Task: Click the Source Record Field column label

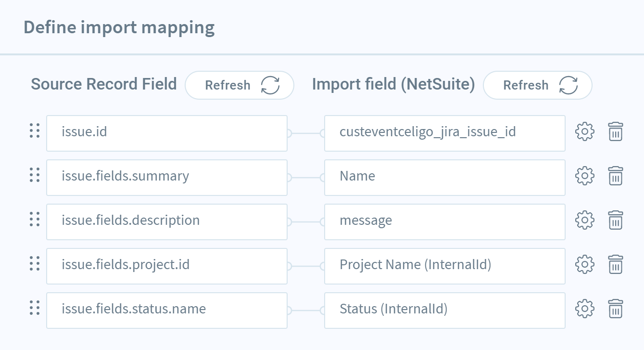Action: (104, 84)
